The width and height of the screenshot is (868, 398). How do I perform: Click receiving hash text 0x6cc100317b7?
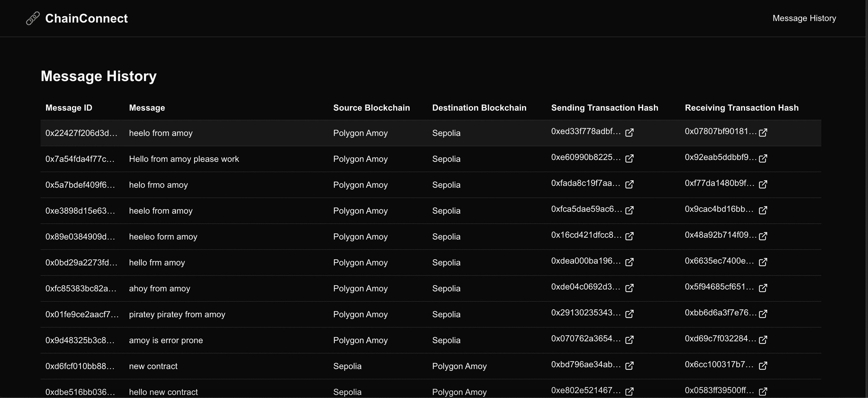pyautogui.click(x=719, y=365)
